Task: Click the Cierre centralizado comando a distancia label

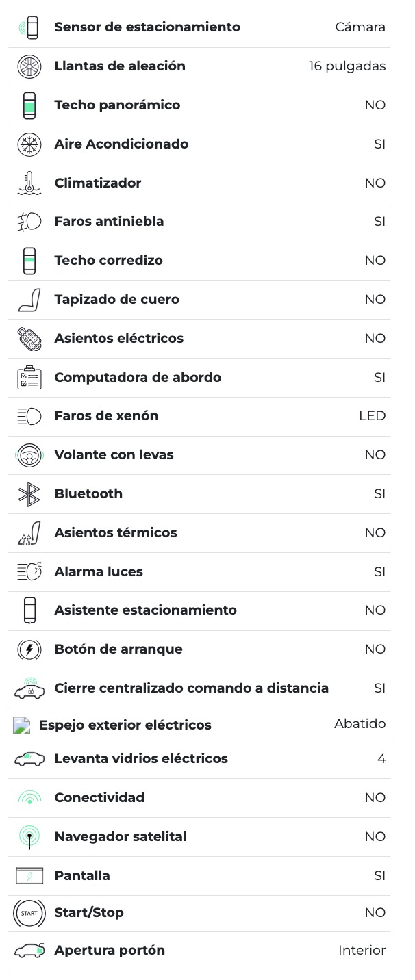Action: click(192, 688)
